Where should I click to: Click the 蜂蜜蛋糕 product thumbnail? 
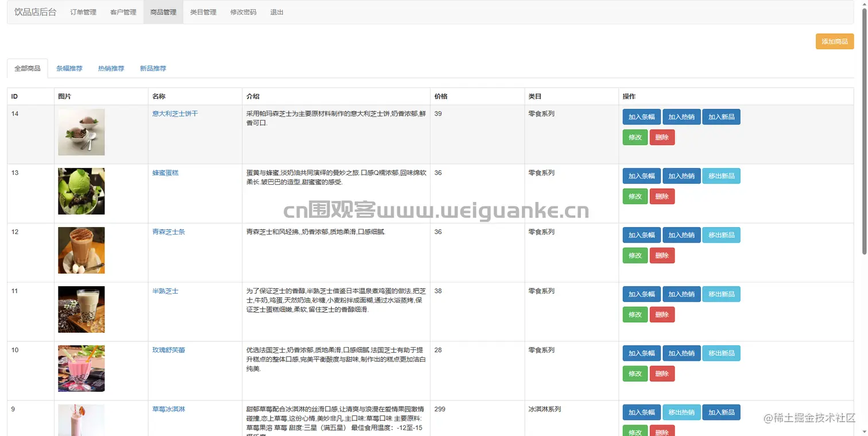tap(82, 191)
